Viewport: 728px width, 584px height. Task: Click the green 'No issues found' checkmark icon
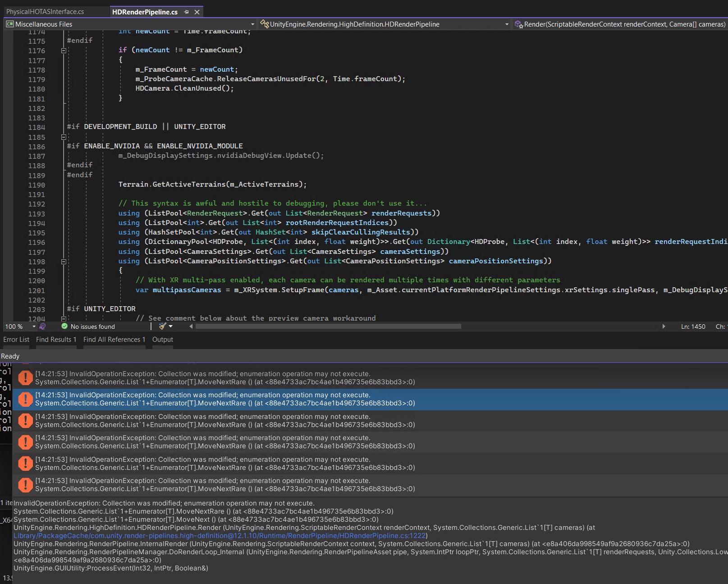64,326
